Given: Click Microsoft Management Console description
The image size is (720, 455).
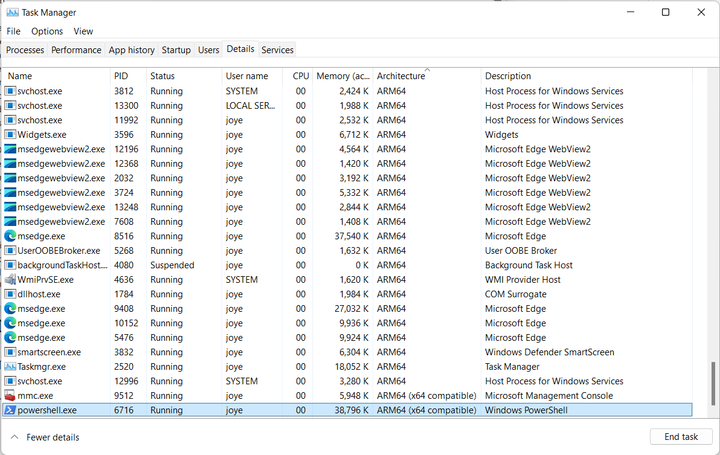Looking at the screenshot, I should pos(549,396).
